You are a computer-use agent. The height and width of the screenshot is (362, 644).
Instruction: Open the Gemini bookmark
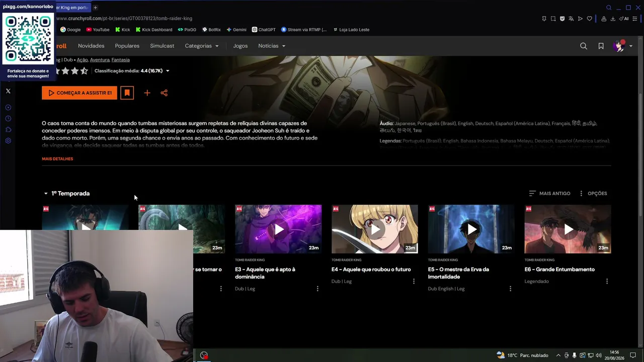pos(236,30)
